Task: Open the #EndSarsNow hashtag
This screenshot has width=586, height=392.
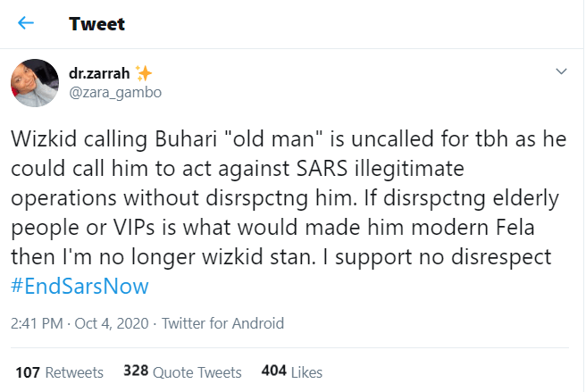Action: pyautogui.click(x=80, y=287)
